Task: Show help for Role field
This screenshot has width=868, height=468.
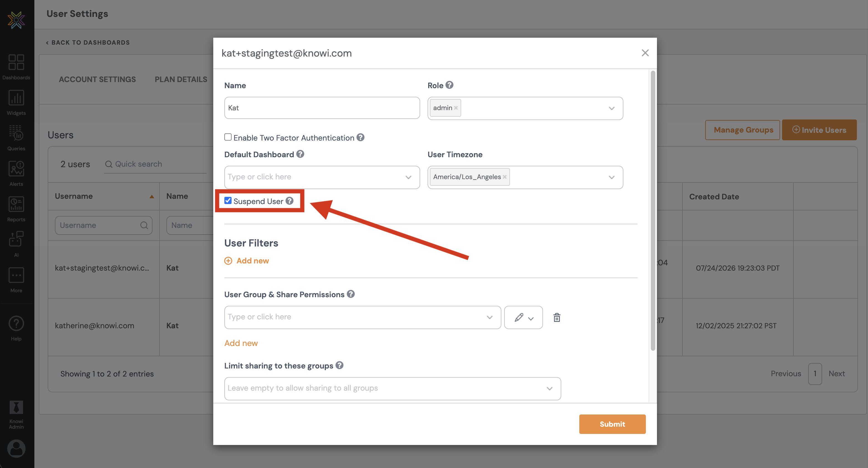Action: (x=449, y=85)
